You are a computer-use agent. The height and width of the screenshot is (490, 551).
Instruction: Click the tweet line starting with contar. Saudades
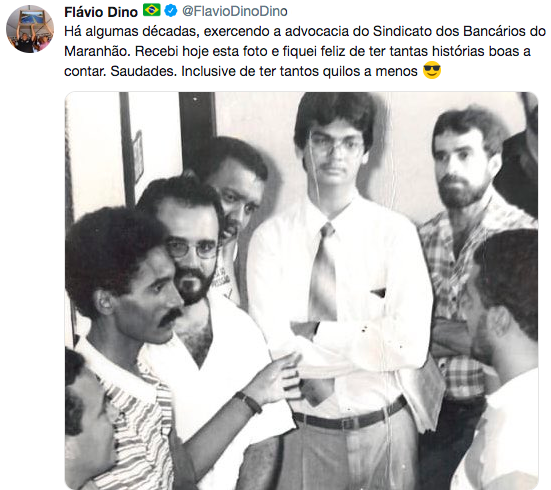241,71
